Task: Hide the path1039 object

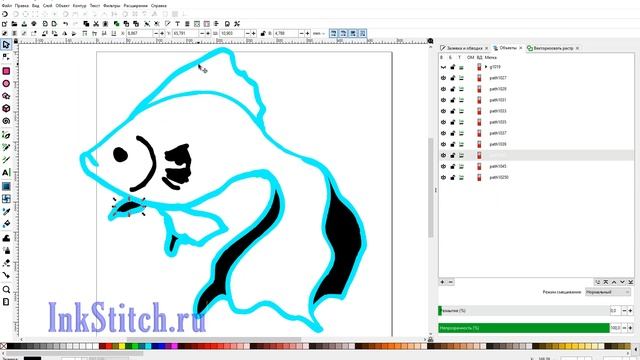Action: (x=443, y=144)
